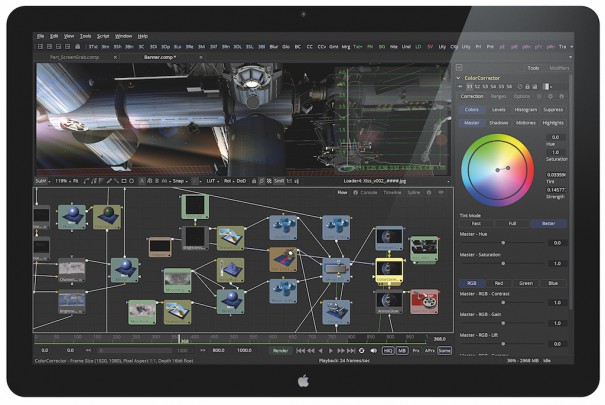Toggle the HiQ high quality button
Image resolution: width=605 pixels, height=405 pixels.
click(387, 351)
